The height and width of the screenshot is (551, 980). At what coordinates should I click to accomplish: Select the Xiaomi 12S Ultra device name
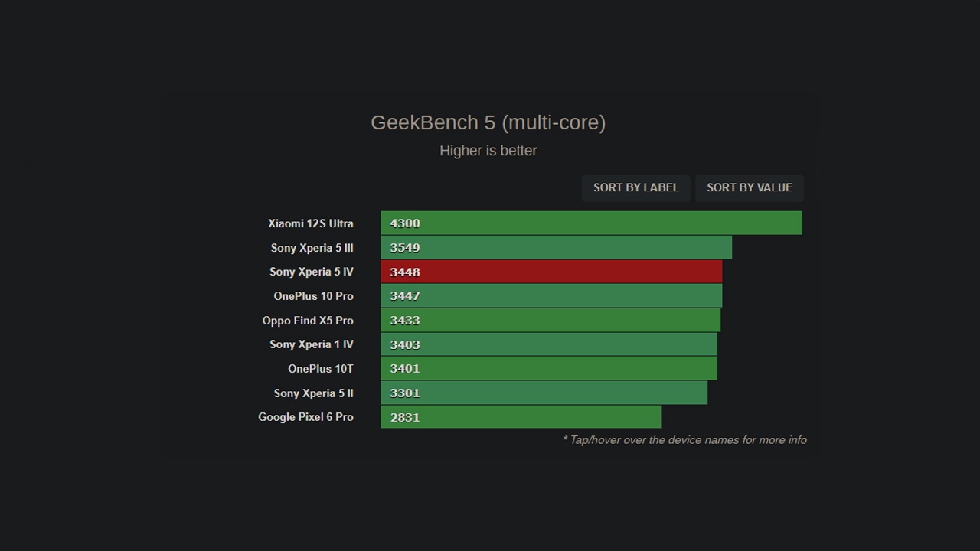[311, 223]
